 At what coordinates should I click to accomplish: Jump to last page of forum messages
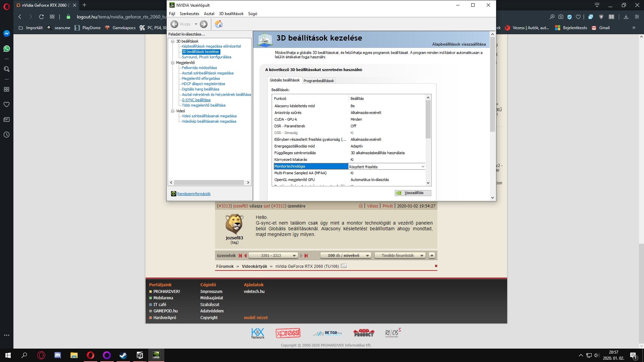[x=306, y=255]
